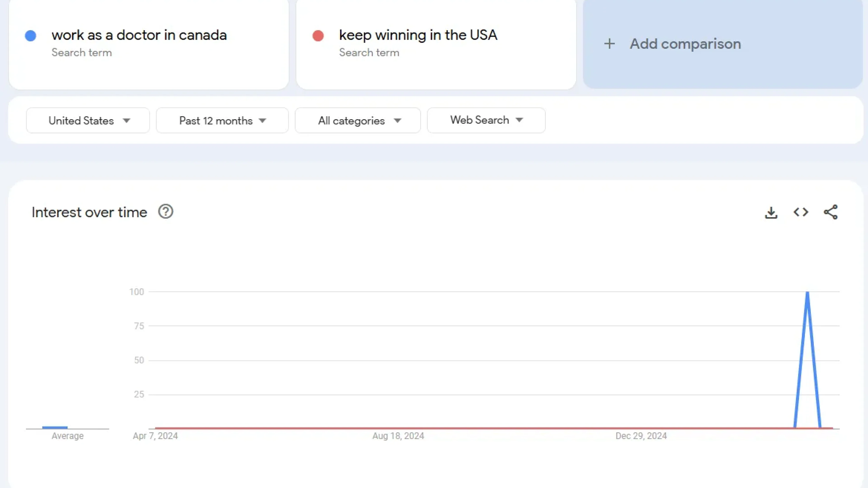
Task: Open the embed code icon
Action: 801,212
